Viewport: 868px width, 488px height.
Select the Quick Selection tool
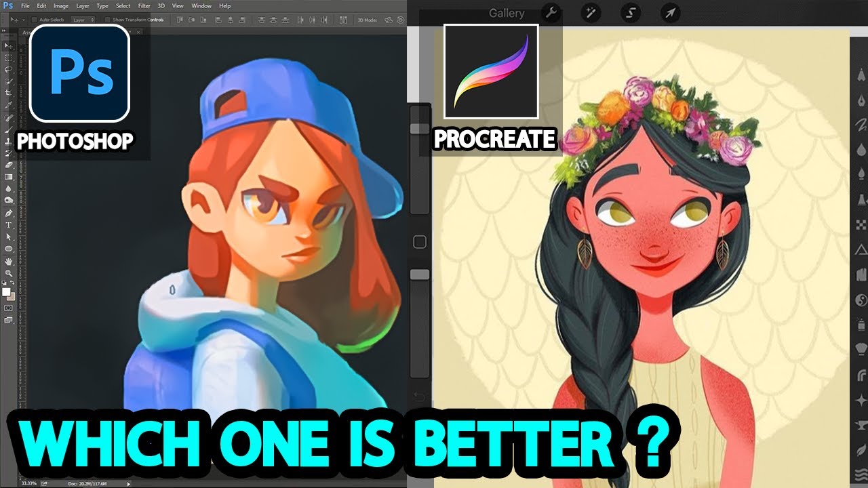coord(9,81)
